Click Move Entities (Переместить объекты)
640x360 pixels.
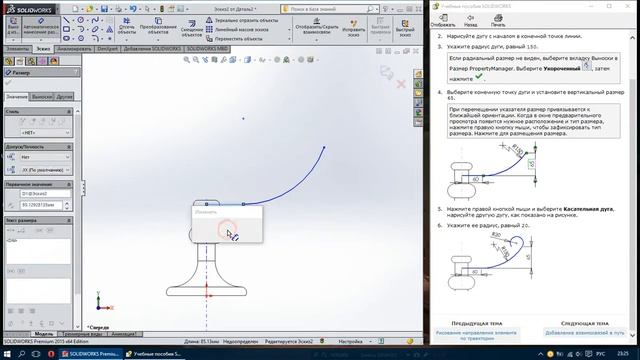click(234, 39)
